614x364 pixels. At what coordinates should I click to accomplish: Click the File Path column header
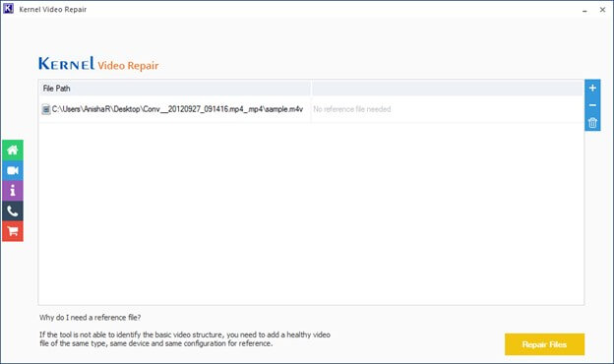coord(174,89)
